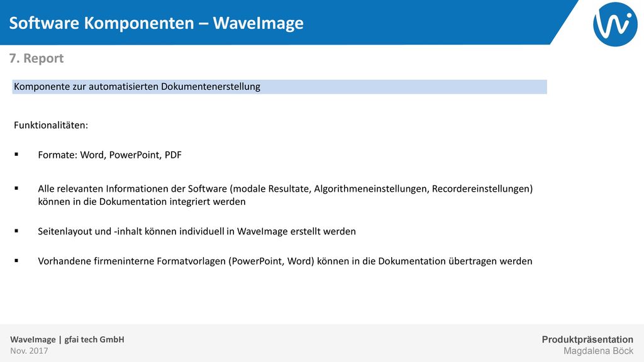Select the blue highlighted Komponente description bar
The image size is (644, 362).
pyautogui.click(x=280, y=87)
